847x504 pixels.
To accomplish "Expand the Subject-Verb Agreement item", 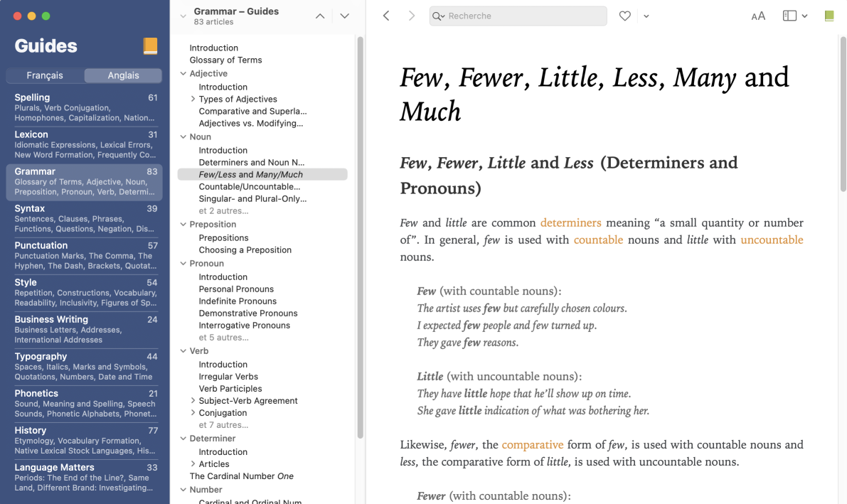I will click(x=193, y=401).
